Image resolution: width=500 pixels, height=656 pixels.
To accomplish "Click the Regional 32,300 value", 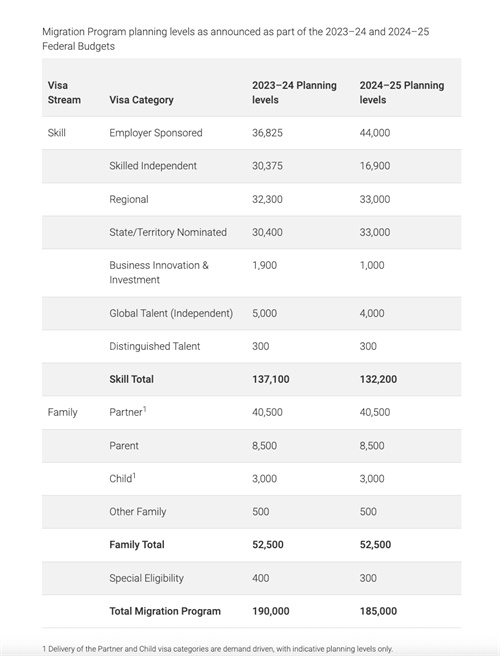I will point(267,199).
